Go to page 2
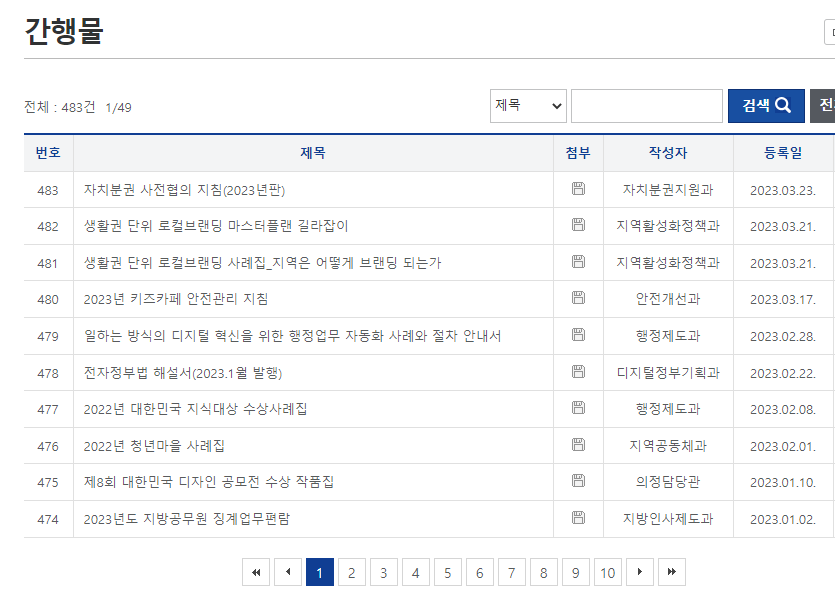 (x=352, y=572)
